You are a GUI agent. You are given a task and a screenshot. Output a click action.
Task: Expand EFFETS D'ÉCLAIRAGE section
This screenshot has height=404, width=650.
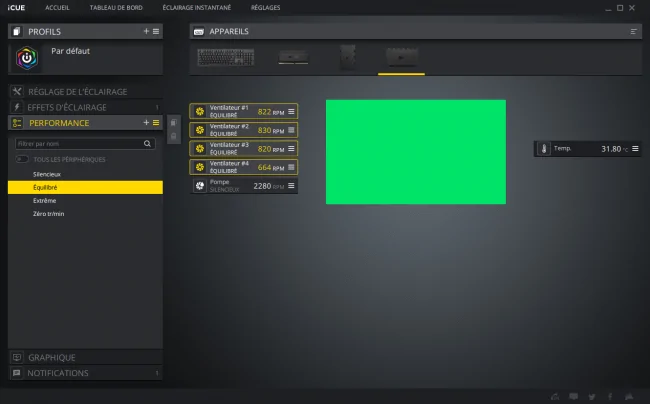coord(85,107)
